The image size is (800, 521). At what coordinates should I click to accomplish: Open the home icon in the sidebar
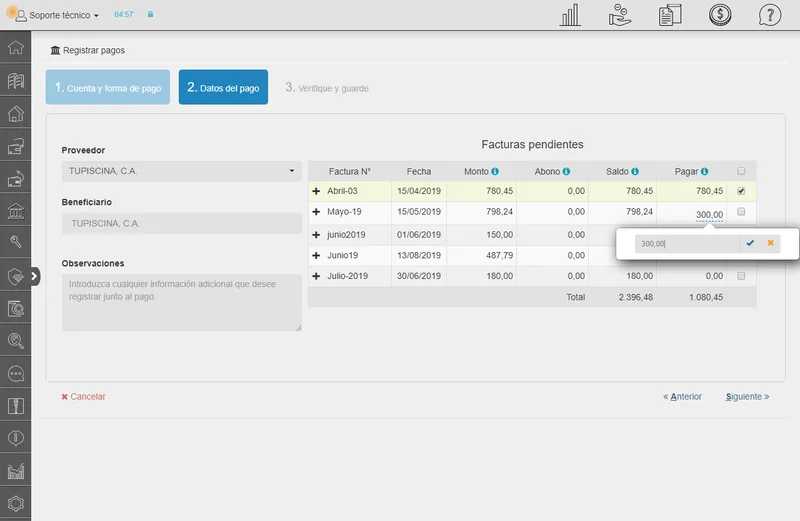tap(15, 47)
